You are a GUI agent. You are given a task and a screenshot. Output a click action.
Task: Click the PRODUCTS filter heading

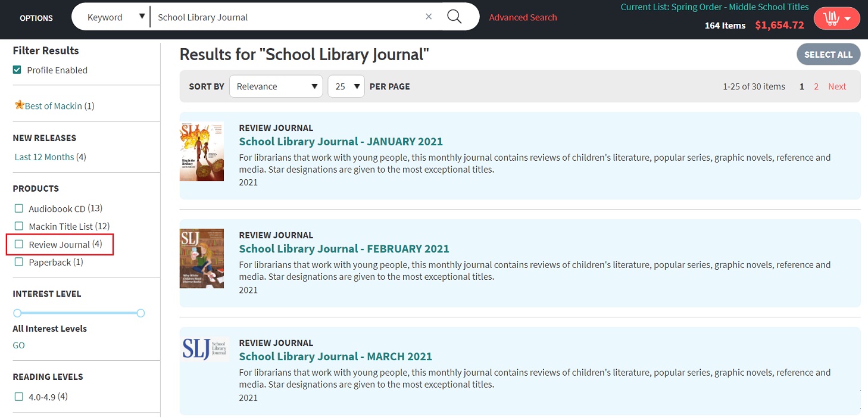click(x=36, y=188)
